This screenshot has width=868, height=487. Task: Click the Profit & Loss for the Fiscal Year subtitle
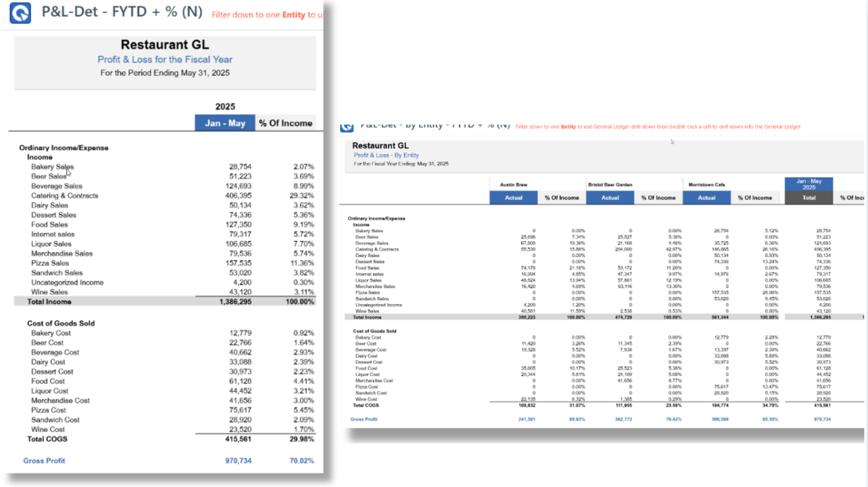click(x=164, y=60)
